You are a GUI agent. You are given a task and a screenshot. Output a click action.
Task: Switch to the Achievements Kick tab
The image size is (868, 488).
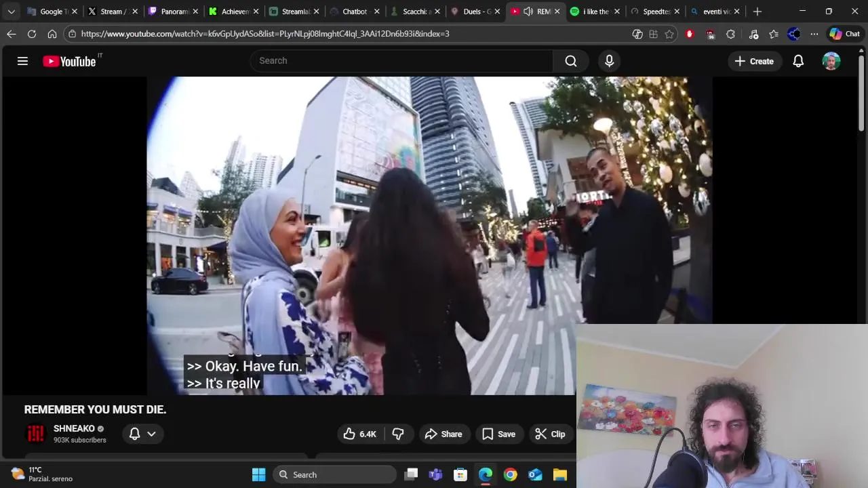click(x=233, y=12)
